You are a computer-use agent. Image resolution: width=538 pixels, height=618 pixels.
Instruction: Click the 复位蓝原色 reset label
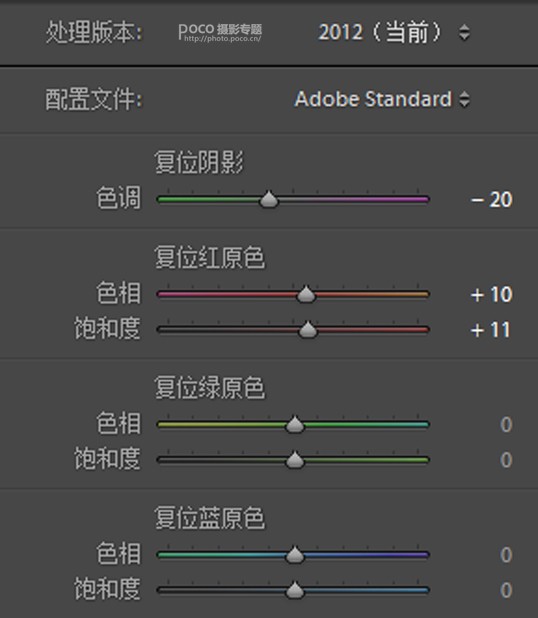210,518
